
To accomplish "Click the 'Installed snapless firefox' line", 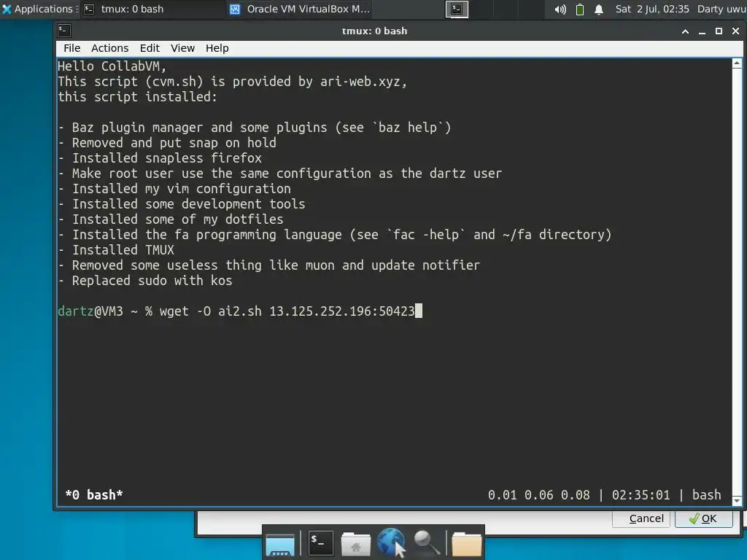I will pos(160,158).
